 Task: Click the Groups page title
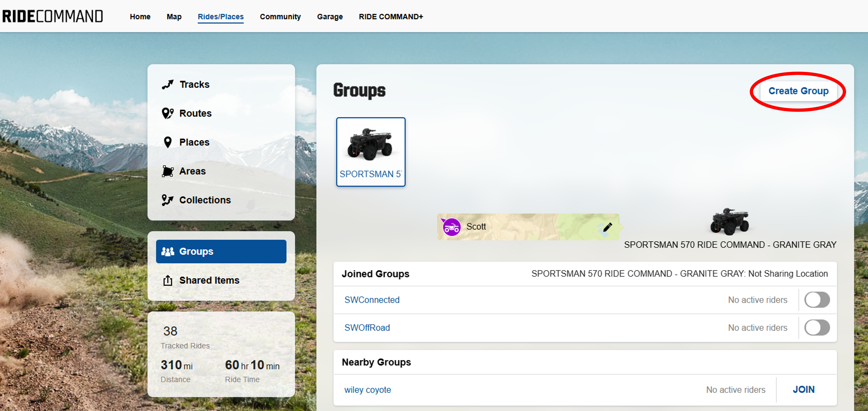[359, 90]
